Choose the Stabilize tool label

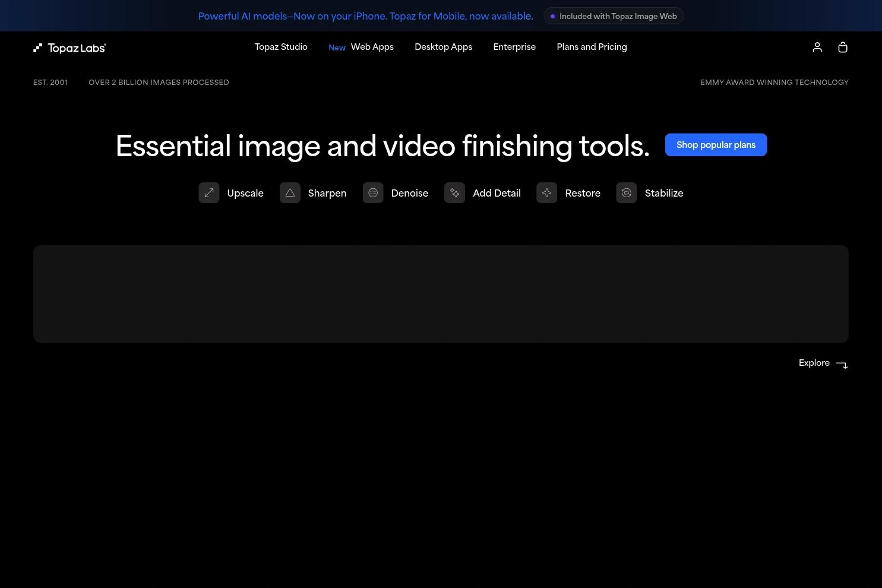tap(664, 193)
